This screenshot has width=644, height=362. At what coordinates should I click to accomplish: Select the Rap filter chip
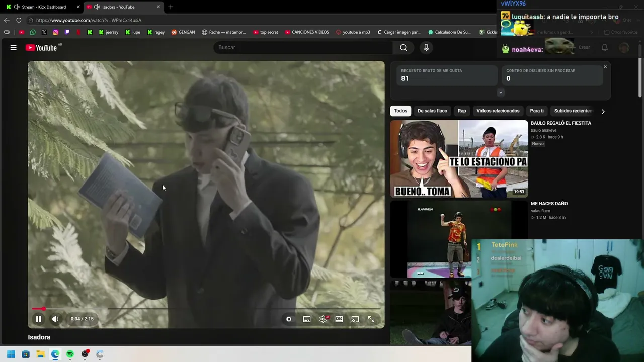coord(462,111)
